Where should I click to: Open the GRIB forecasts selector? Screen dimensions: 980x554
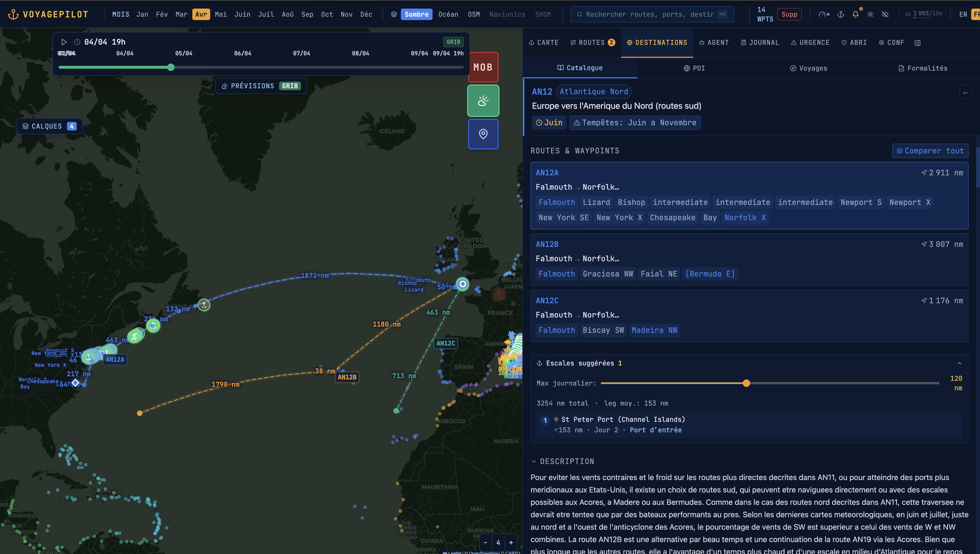pos(260,86)
